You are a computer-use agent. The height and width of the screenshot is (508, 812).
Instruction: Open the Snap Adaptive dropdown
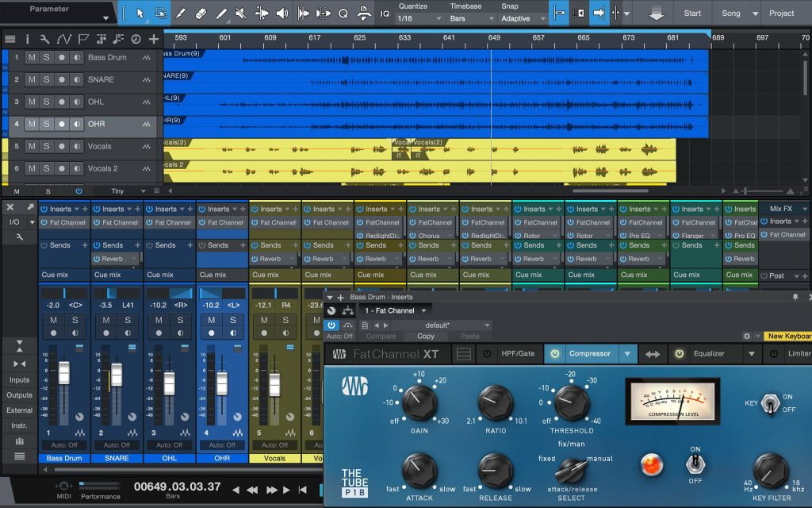(523, 19)
